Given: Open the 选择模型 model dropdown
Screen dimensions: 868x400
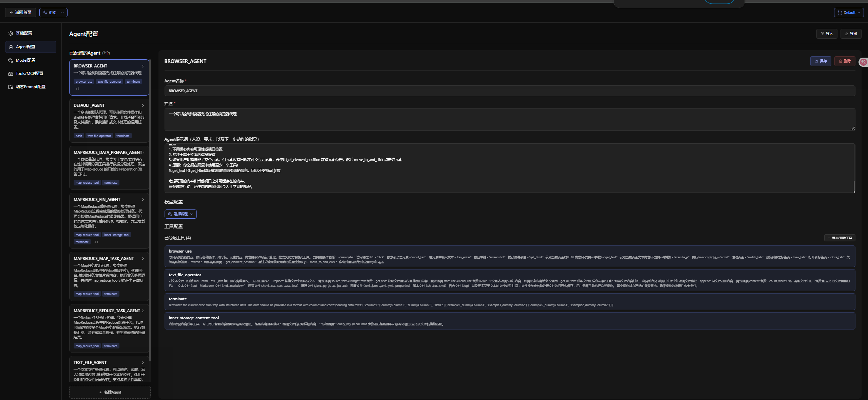Looking at the screenshot, I should 181,214.
